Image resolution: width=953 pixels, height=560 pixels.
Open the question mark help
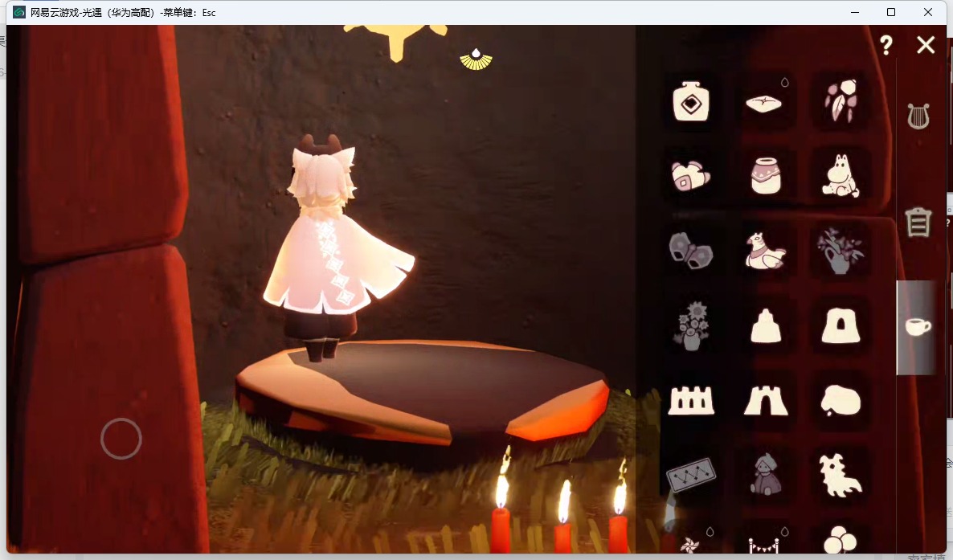tap(886, 45)
